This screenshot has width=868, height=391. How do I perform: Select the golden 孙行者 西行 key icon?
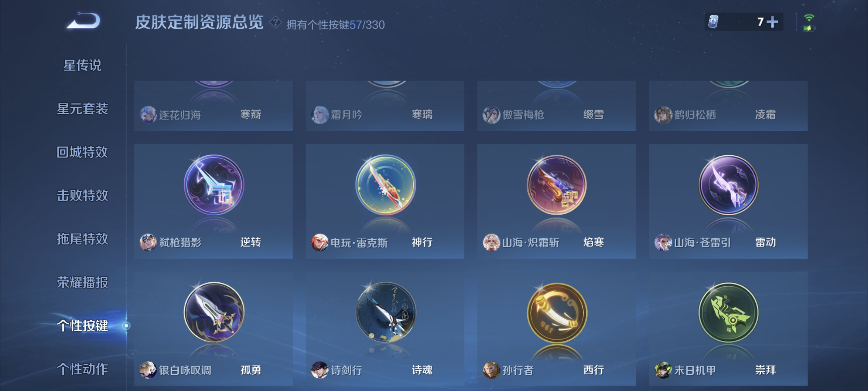pyautogui.click(x=557, y=312)
